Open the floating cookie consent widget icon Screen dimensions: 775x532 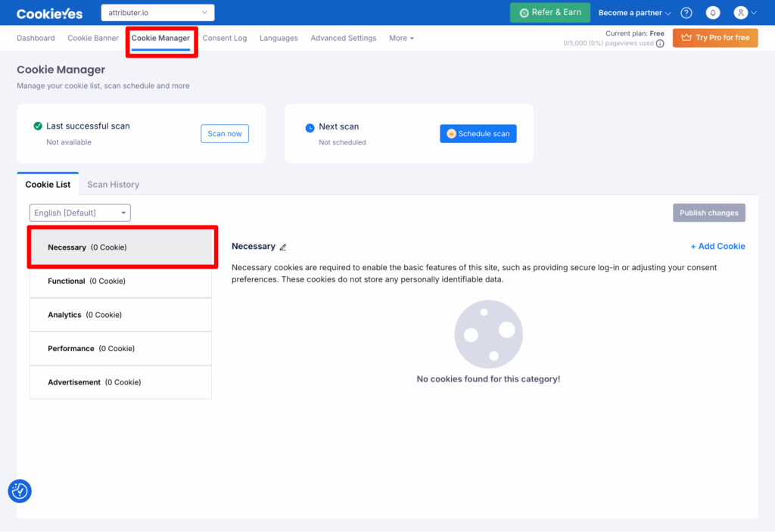point(20,491)
